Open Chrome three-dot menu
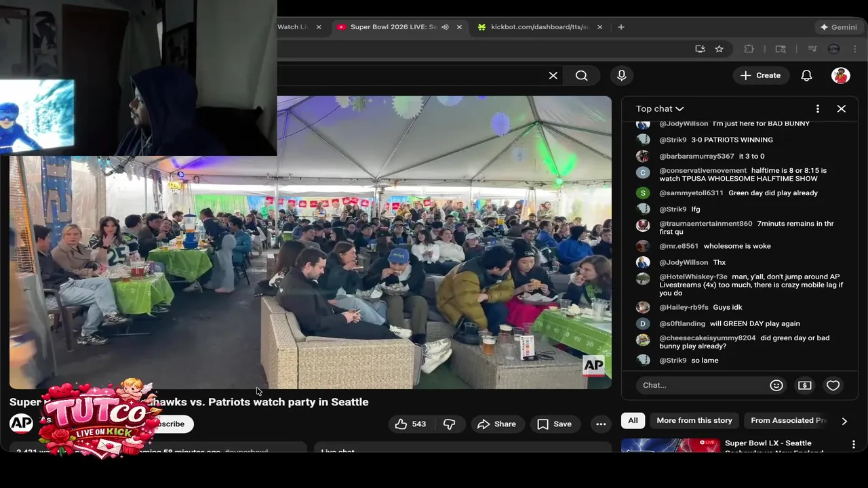 click(856, 49)
